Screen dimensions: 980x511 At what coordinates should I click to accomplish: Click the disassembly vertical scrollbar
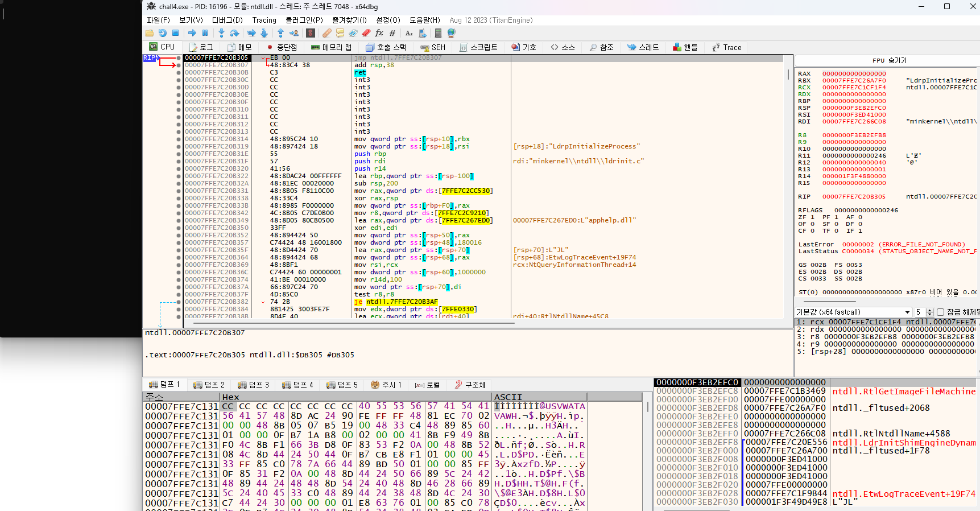[x=788, y=74]
